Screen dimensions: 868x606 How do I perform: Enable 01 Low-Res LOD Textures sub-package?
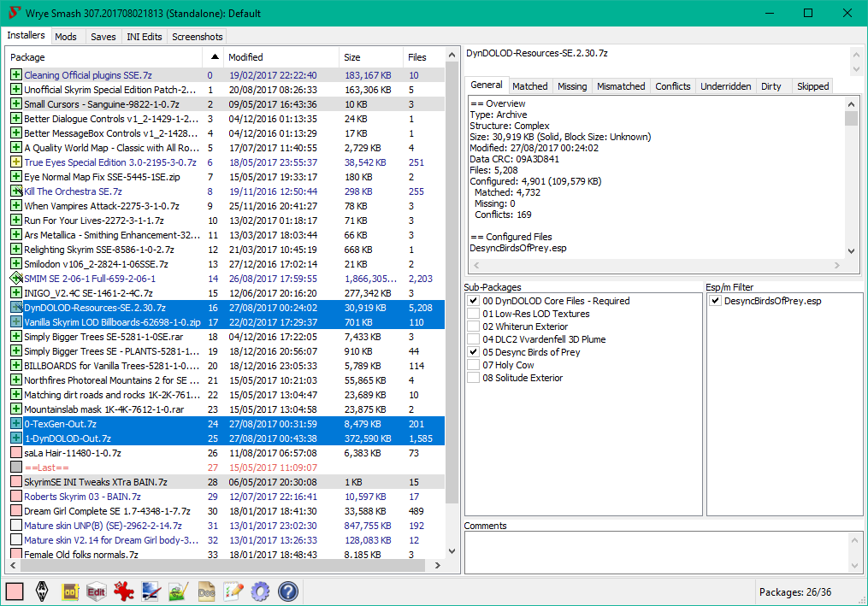(473, 314)
